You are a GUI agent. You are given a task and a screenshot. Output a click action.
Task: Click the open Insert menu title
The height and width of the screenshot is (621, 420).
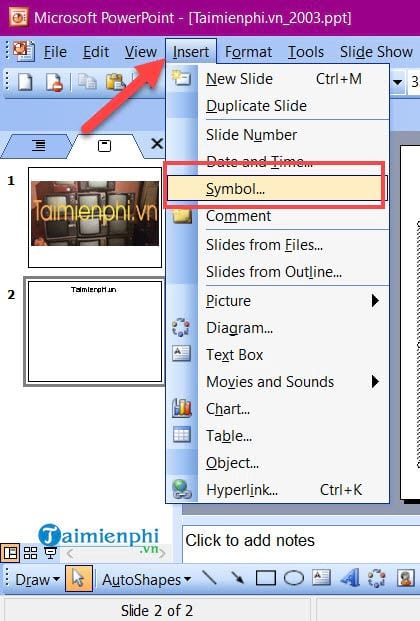tap(191, 51)
